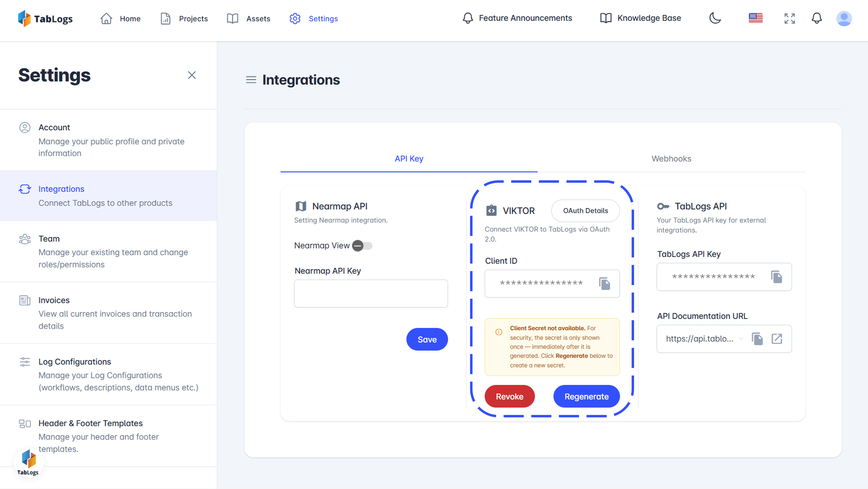Click the Projects document icon
This screenshot has width=868, height=489.
[x=165, y=19]
